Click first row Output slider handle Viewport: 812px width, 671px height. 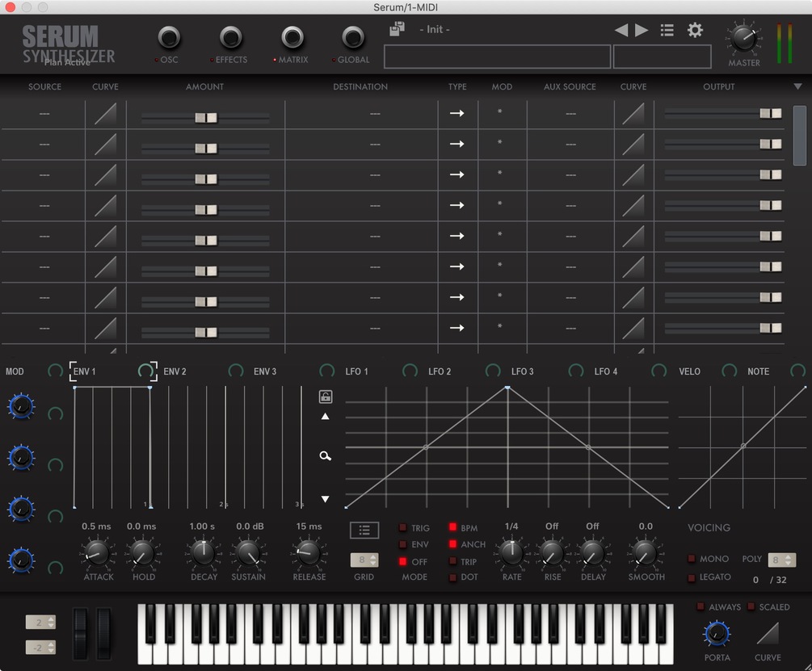pos(771,113)
